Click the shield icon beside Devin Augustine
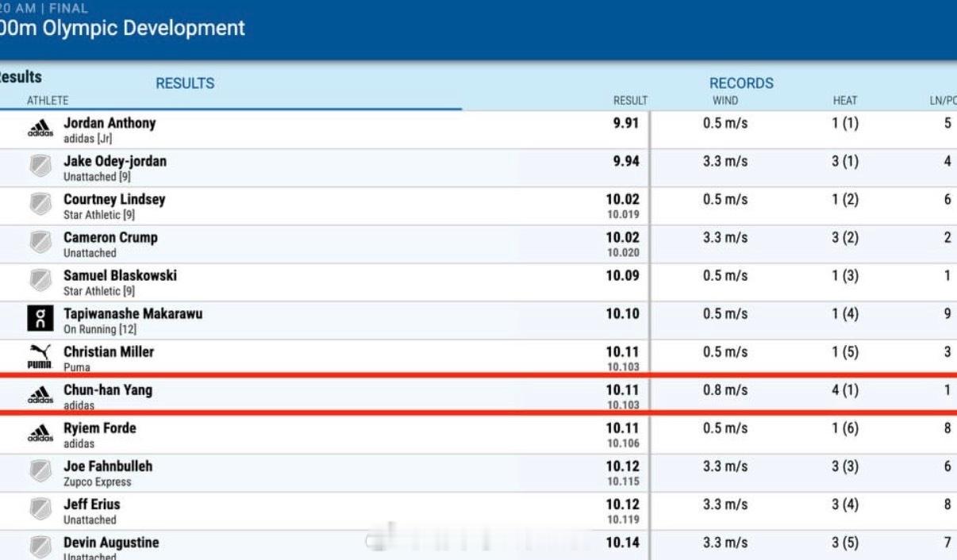This screenshot has height=560, width=957. (x=40, y=547)
